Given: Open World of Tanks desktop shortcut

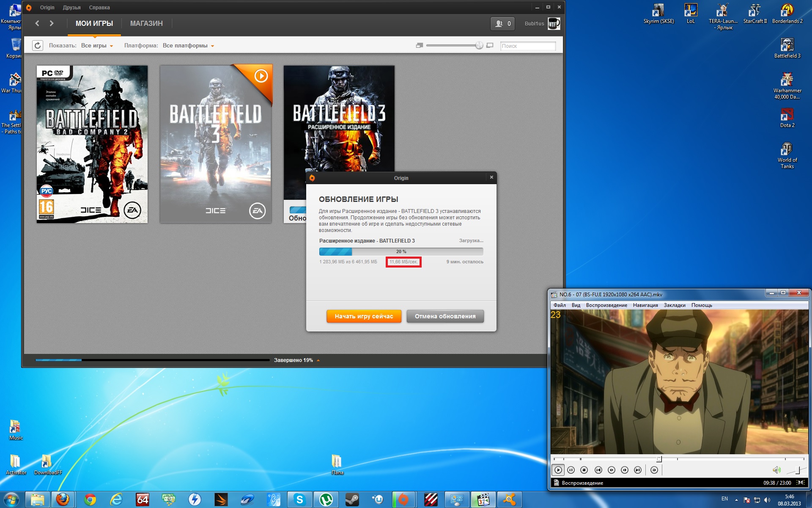Looking at the screenshot, I should pyautogui.click(x=787, y=156).
